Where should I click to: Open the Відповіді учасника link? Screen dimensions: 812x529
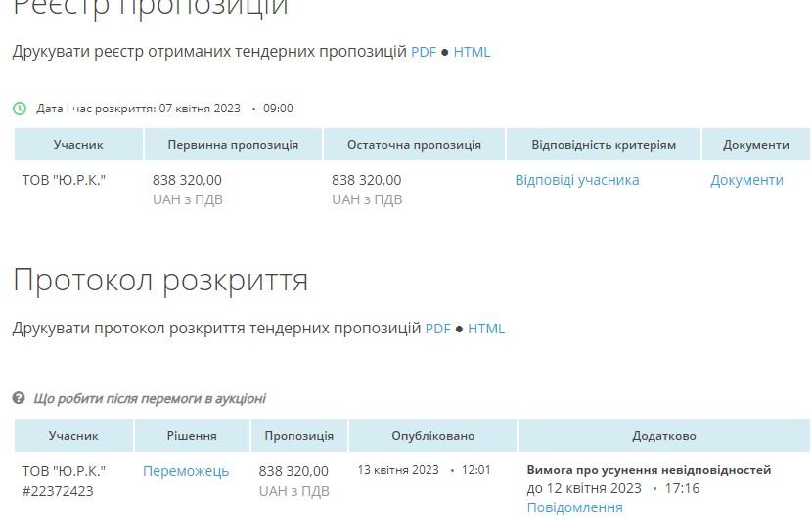pos(576,180)
